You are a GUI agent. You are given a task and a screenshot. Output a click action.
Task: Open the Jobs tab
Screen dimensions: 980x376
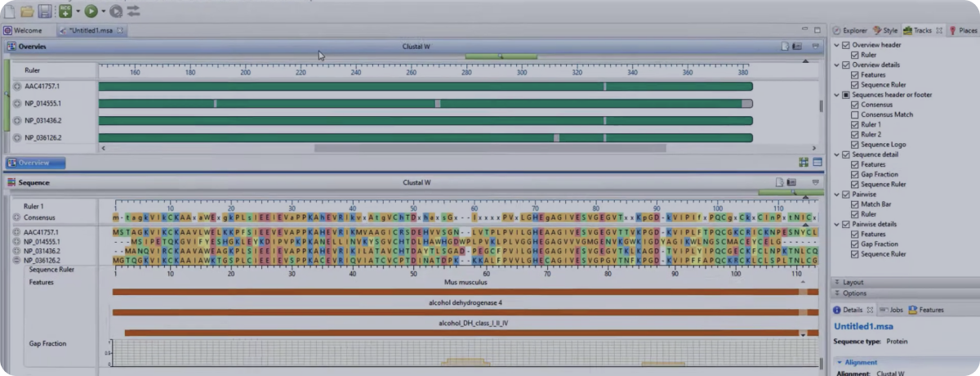(892, 310)
